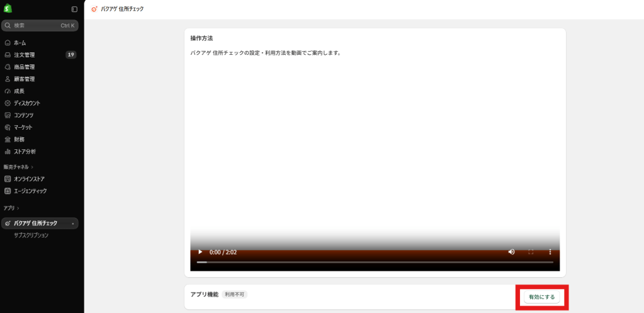Click the 成長 gauge icon

click(x=8, y=91)
